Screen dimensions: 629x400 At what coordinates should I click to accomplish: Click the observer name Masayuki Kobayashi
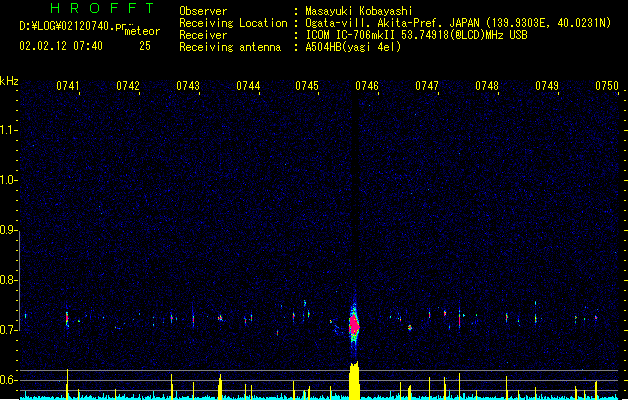point(359,11)
